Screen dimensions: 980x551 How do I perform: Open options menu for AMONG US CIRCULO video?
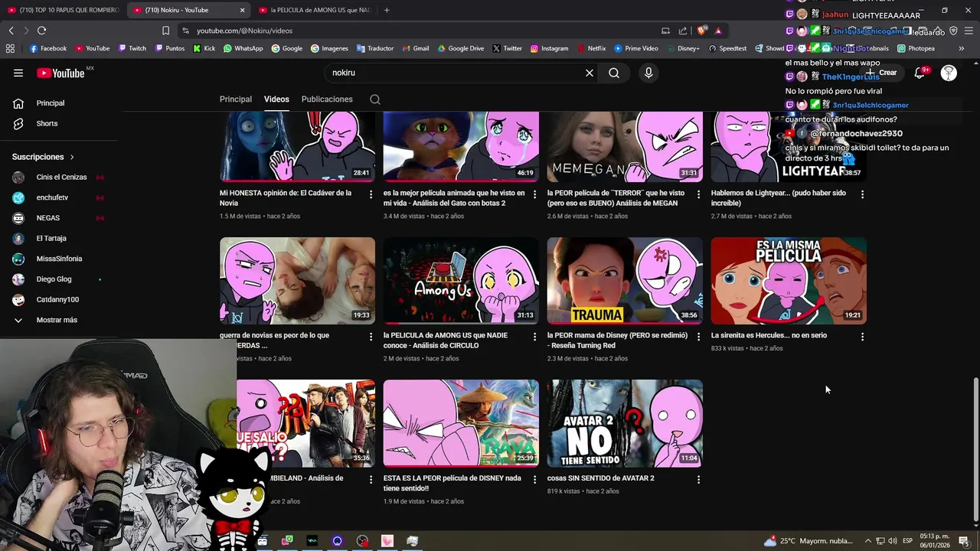coord(535,337)
